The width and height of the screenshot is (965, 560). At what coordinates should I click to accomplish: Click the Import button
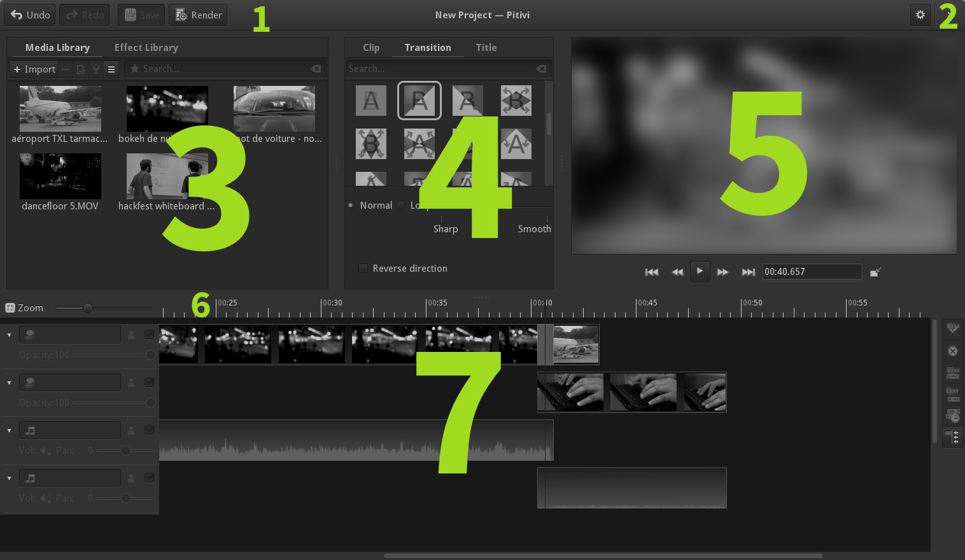34,69
